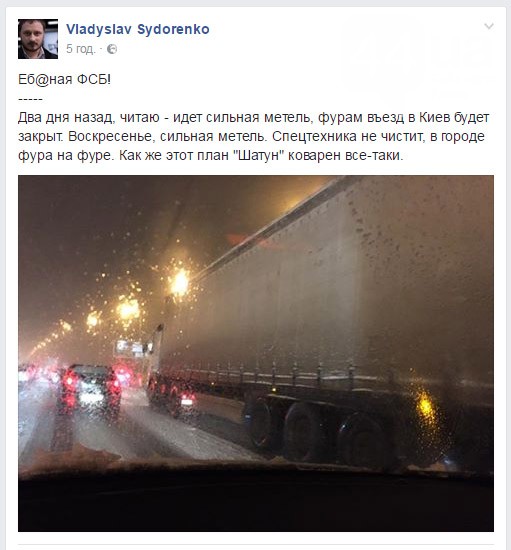511x550 pixels.
Task: Click the "Еб@ная ФСБ!" headline text
Action: (x=64, y=80)
